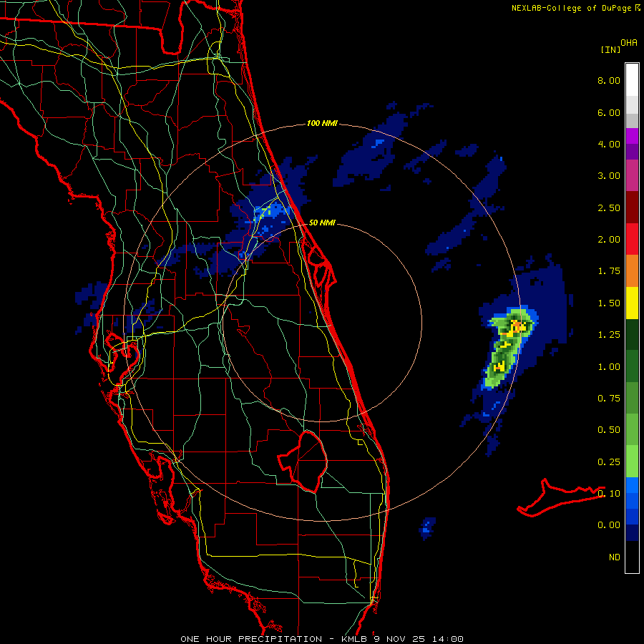Viewport: 644px width, 644px height.
Task: Pick the darkest green swatch beside 1.25
Action: (x=632, y=334)
